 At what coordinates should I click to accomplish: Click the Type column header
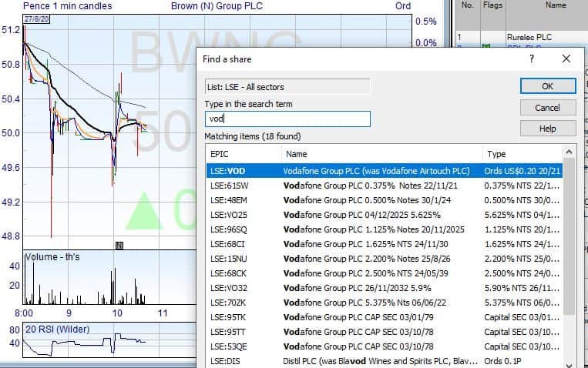(520, 154)
